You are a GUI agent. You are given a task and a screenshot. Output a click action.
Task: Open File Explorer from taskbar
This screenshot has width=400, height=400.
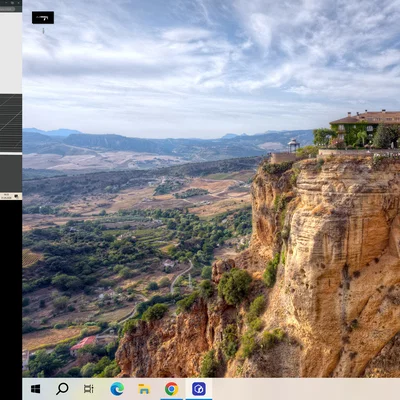coord(144,389)
